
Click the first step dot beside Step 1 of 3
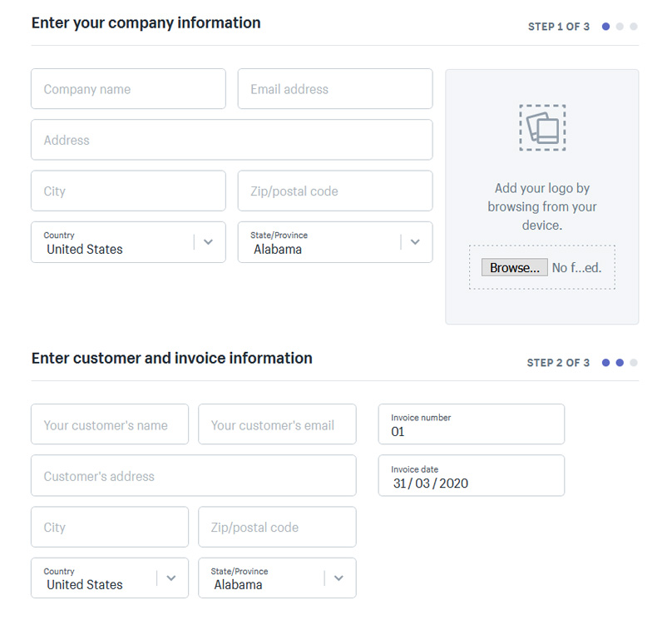click(x=606, y=27)
